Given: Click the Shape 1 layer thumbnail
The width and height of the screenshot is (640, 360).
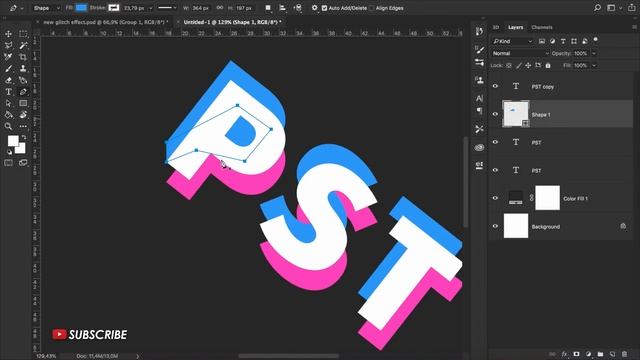Looking at the screenshot, I should click(516, 114).
